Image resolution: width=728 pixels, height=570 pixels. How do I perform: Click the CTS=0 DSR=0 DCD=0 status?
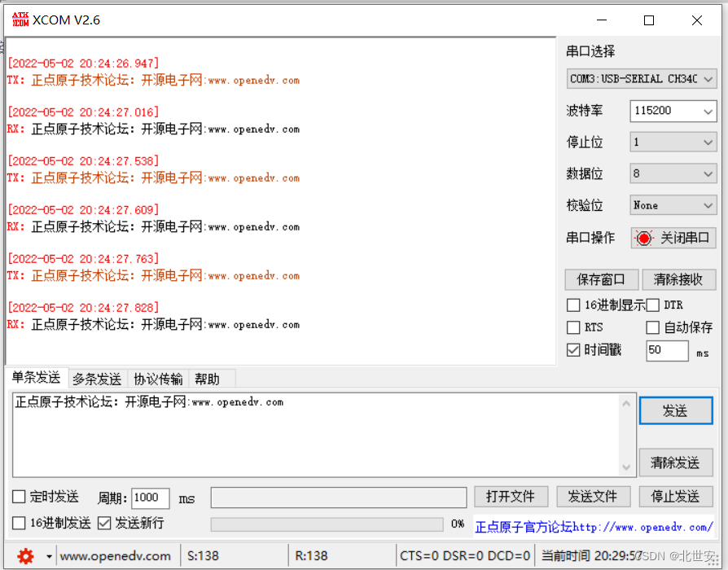click(465, 555)
